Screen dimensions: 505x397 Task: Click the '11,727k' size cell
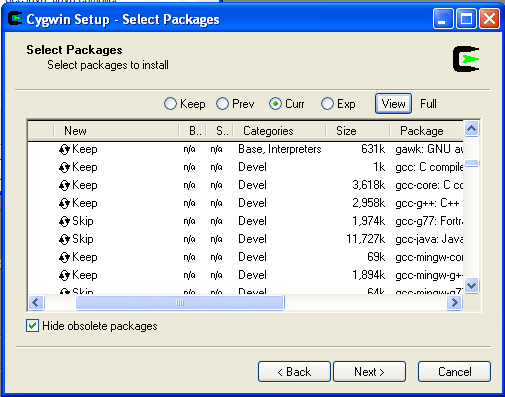(366, 239)
